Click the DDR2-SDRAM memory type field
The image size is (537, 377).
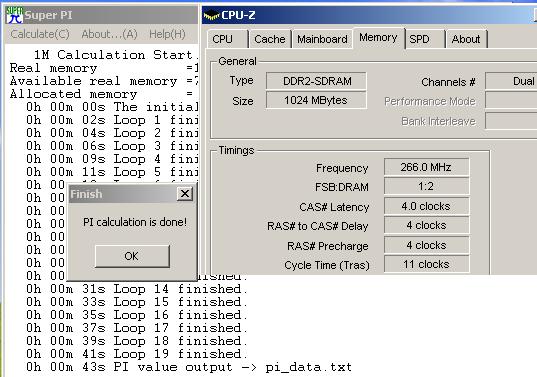(x=316, y=81)
